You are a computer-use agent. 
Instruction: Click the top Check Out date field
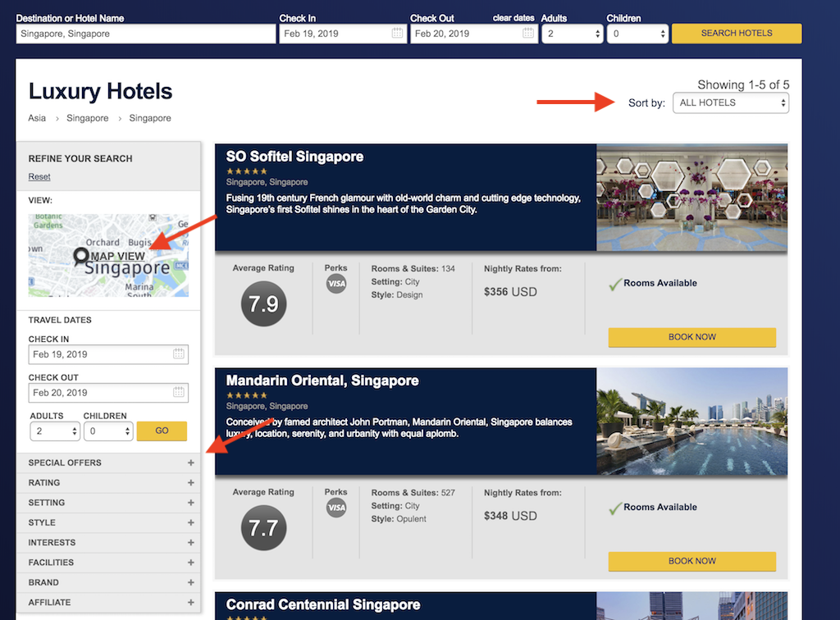[x=474, y=33]
